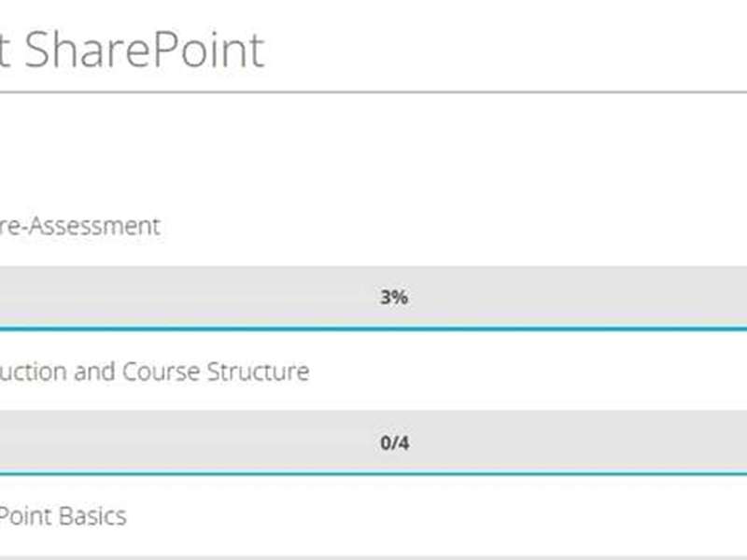Expand the SharePoint Basics section

coord(63,516)
